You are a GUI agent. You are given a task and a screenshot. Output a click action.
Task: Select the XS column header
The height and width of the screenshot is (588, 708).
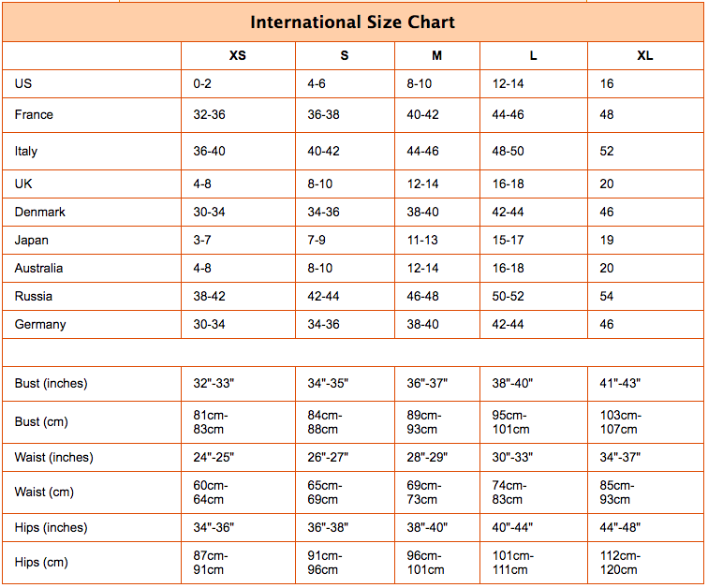(238, 55)
